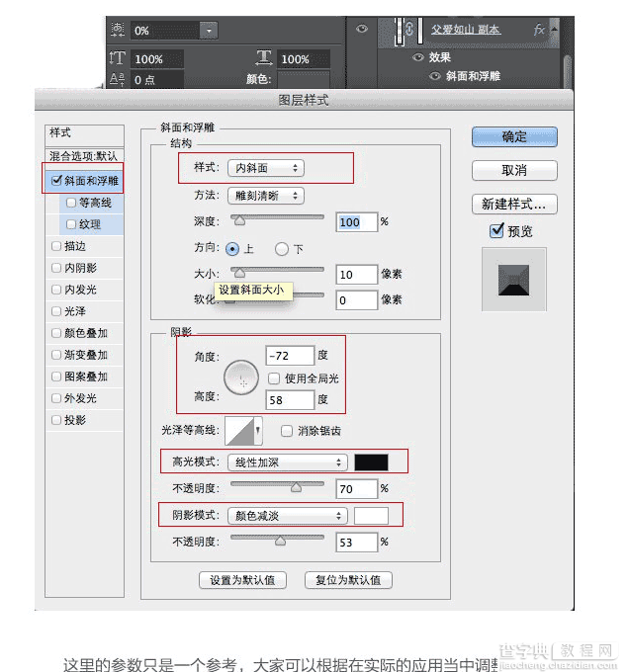Select 描边 label in styles list
Viewport: 630px width, 672px height.
pos(75,246)
